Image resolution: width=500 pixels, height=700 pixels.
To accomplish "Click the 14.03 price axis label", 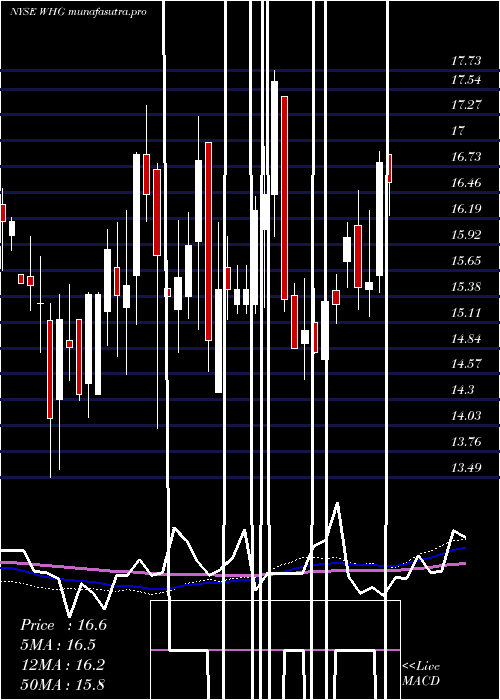I will [466, 416].
